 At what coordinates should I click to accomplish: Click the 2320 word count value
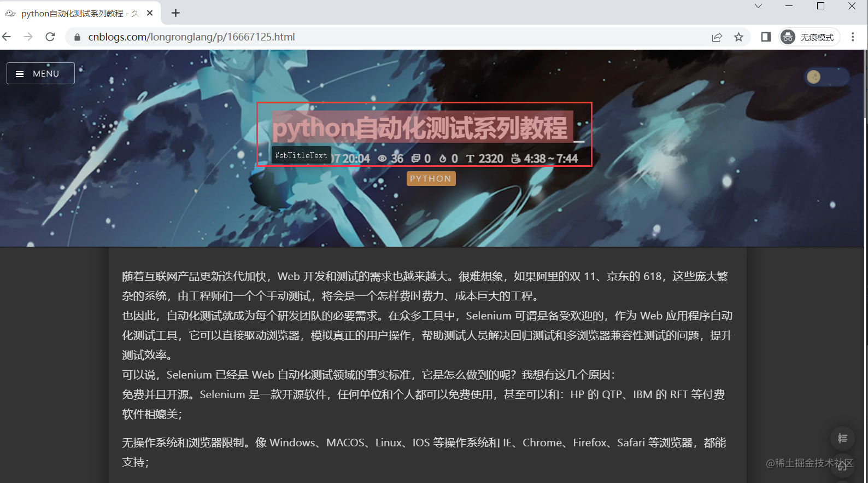(491, 159)
